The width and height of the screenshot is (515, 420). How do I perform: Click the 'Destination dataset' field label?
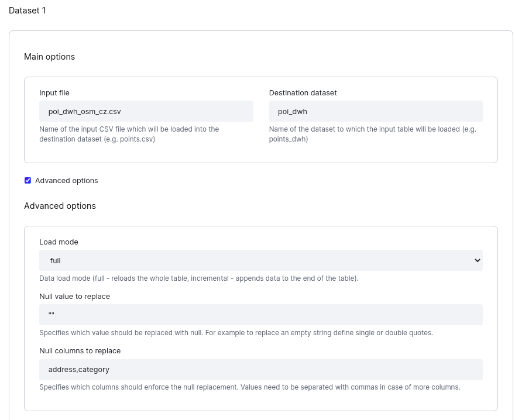pyautogui.click(x=303, y=92)
